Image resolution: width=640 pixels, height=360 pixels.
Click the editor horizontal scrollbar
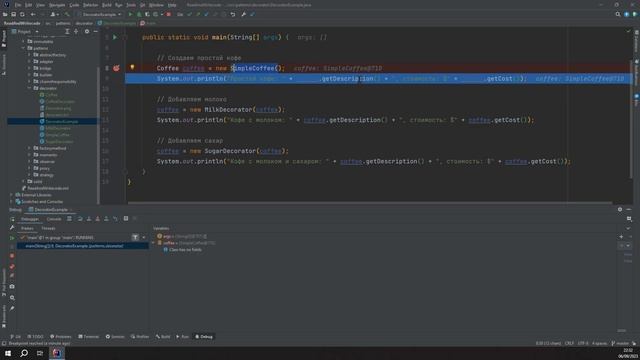click(370, 202)
